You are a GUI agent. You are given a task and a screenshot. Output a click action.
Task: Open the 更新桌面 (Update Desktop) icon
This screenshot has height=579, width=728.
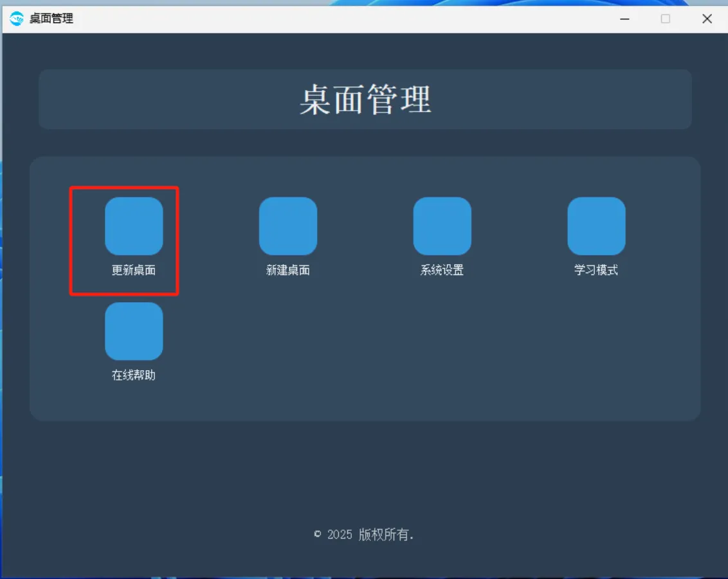(x=134, y=226)
